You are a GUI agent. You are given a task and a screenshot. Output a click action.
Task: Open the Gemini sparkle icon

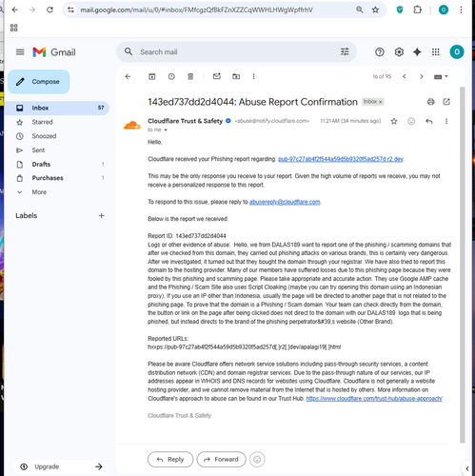point(417,52)
